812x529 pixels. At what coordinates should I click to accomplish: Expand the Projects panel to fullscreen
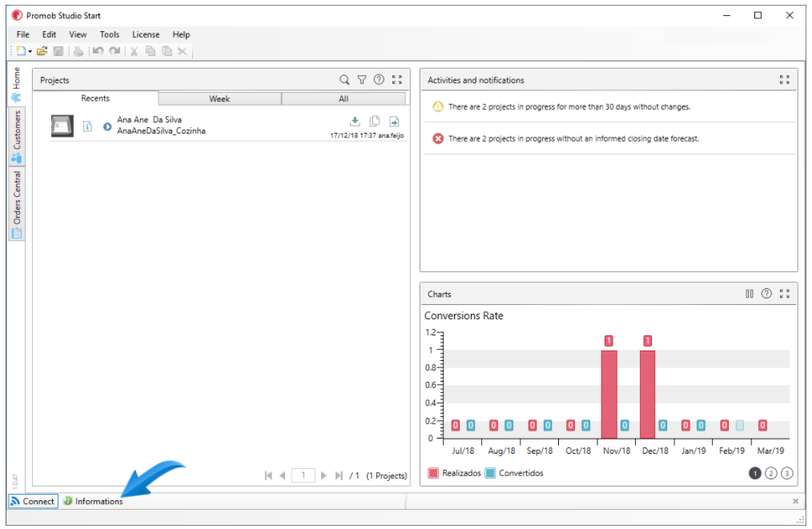click(397, 80)
